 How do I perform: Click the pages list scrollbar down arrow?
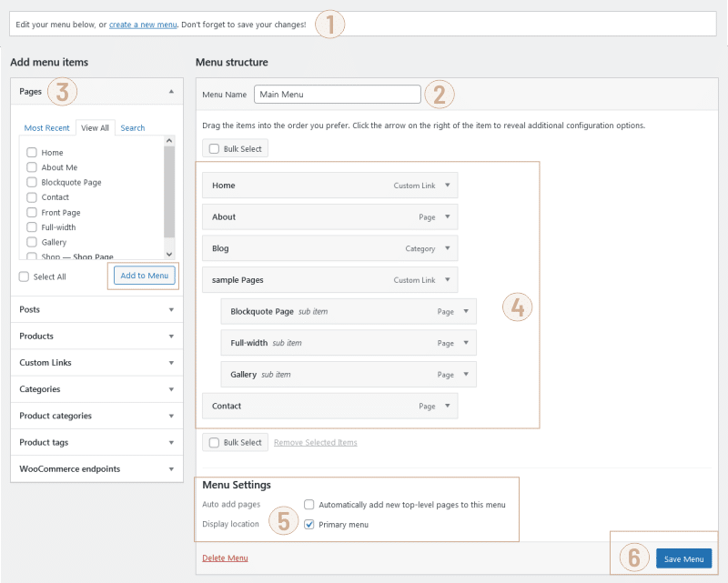[169, 254]
